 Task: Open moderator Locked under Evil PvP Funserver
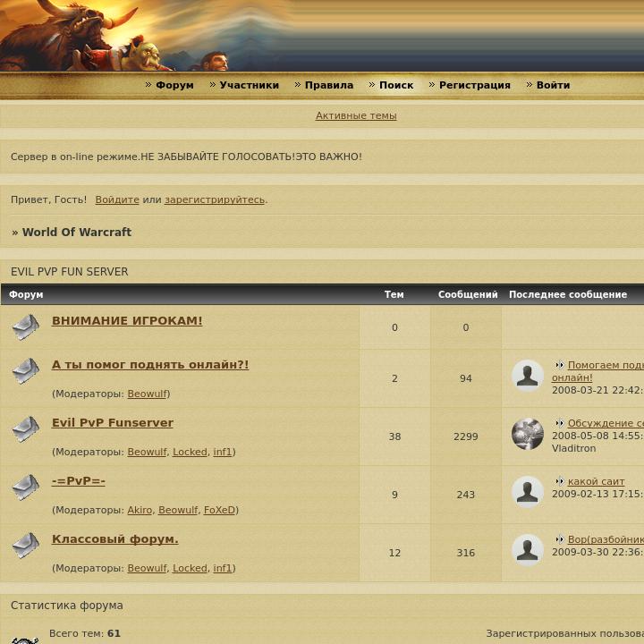pyautogui.click(x=190, y=452)
